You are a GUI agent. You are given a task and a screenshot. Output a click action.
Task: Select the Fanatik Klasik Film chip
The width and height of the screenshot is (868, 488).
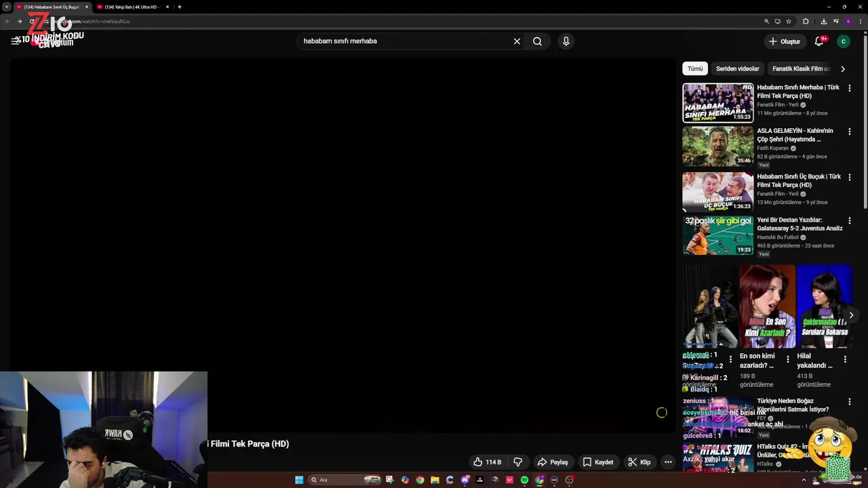coord(801,68)
